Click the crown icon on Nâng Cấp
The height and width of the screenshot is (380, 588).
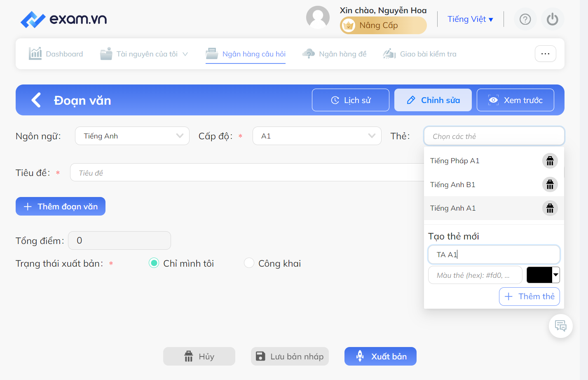pos(349,26)
